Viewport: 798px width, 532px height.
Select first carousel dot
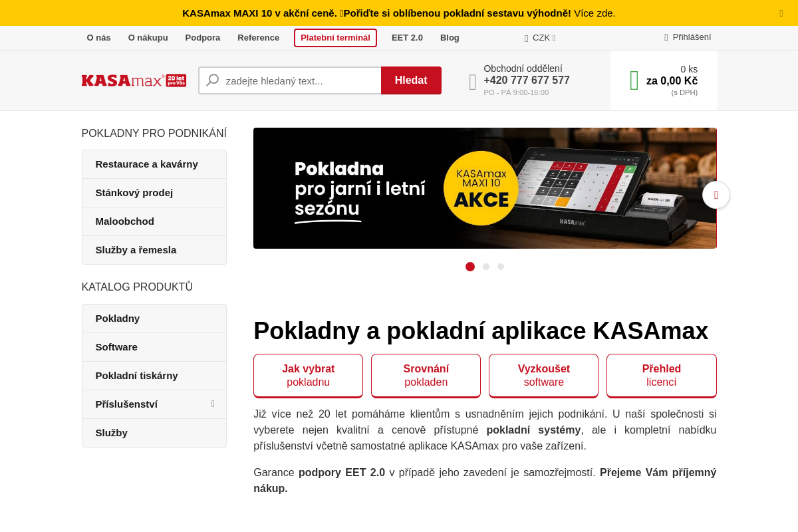[x=470, y=267]
